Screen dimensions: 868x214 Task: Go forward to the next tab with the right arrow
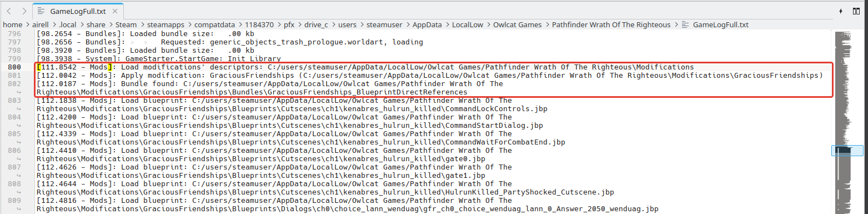coord(24,11)
